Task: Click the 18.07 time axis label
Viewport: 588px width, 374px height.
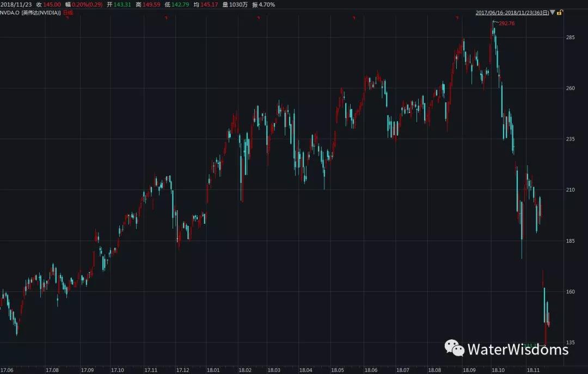Action: [403, 370]
